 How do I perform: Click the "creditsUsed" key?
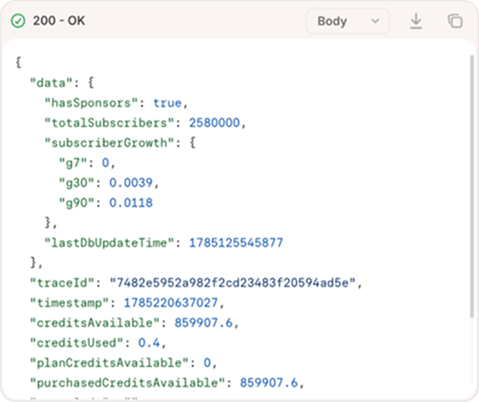77,343
